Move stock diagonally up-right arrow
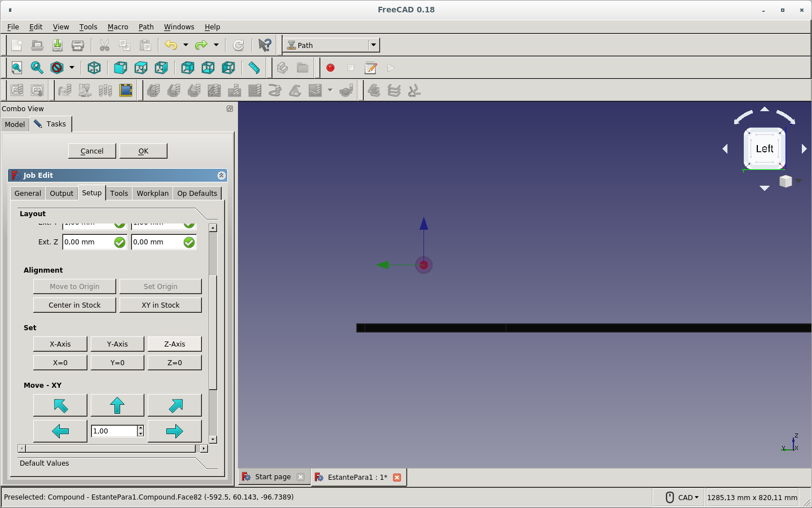812x508 pixels. tap(175, 405)
